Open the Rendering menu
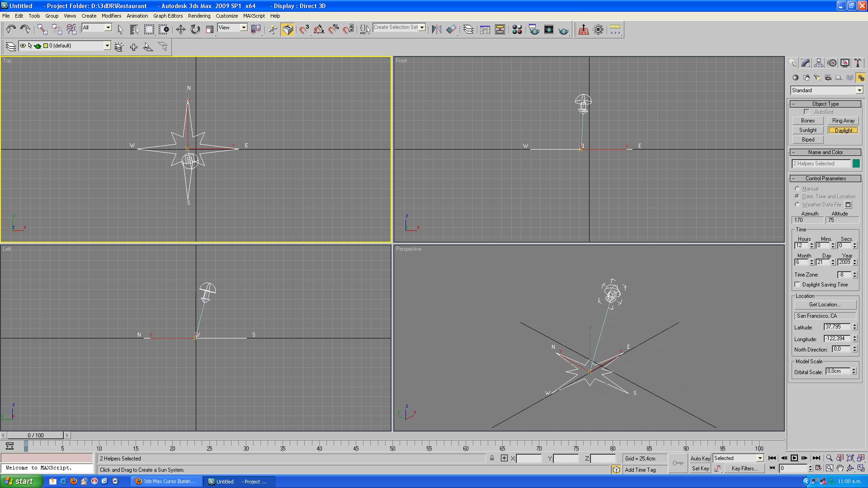The height and width of the screenshot is (488, 868). [x=199, y=16]
